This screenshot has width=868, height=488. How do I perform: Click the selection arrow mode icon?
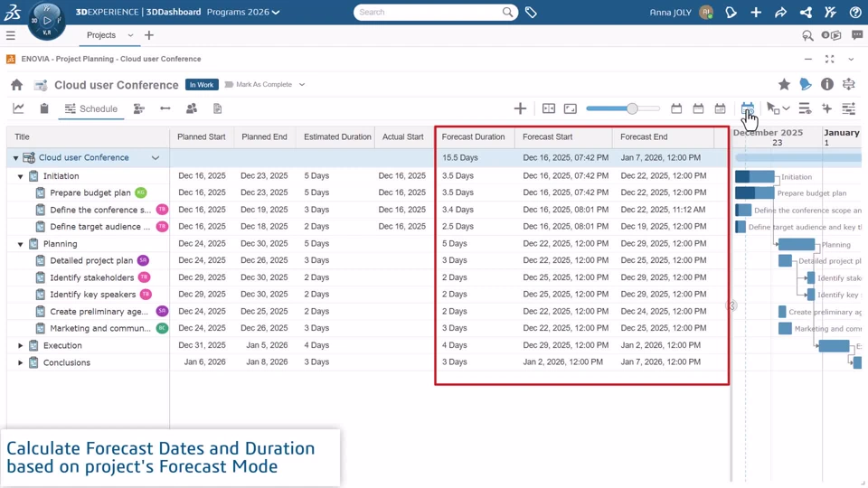pyautogui.click(x=773, y=108)
